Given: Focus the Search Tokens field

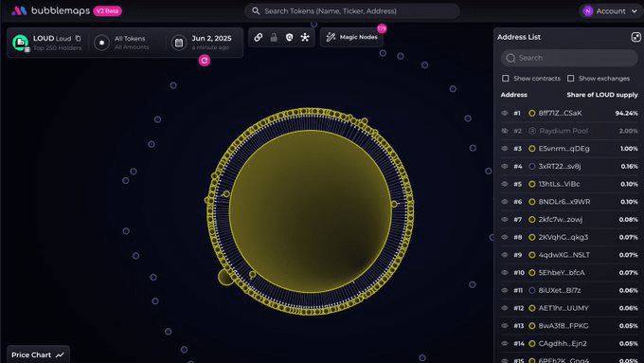Looking at the screenshot, I should (x=352, y=11).
